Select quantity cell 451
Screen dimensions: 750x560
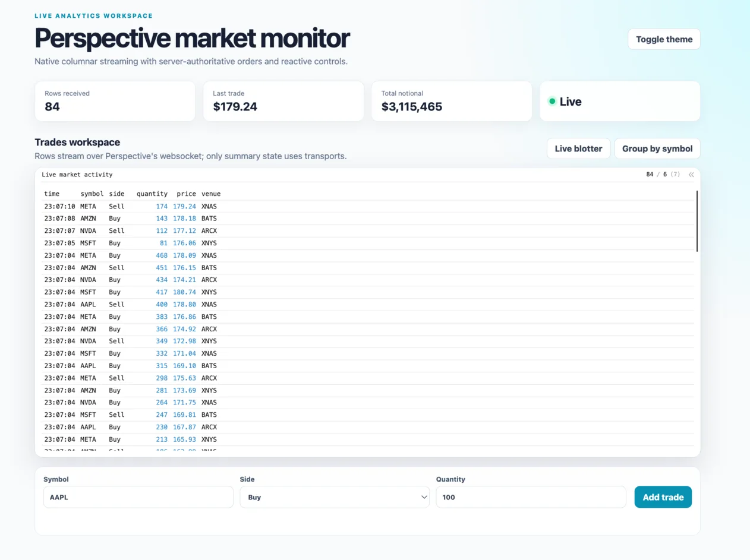(x=162, y=268)
